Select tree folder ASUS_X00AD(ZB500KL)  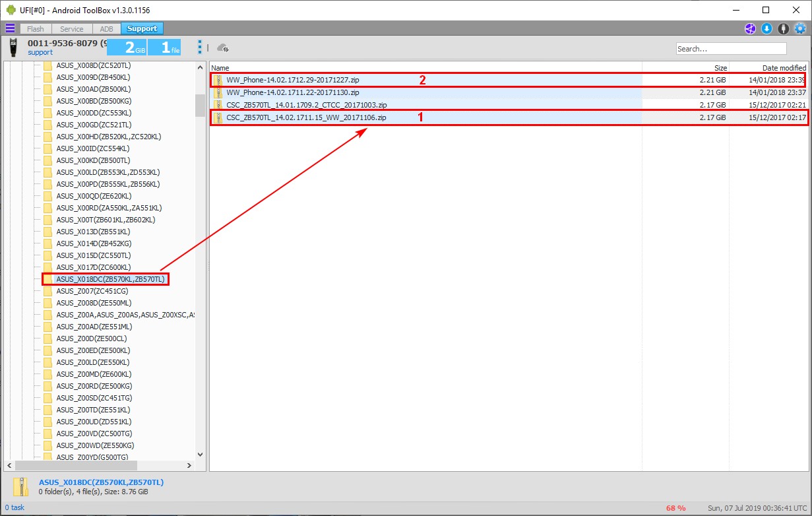(93, 89)
